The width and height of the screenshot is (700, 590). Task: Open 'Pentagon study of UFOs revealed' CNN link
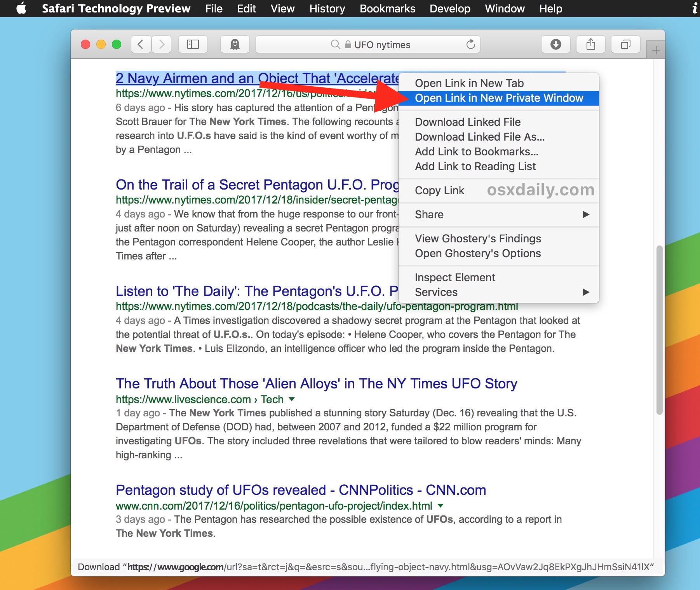[x=301, y=490]
